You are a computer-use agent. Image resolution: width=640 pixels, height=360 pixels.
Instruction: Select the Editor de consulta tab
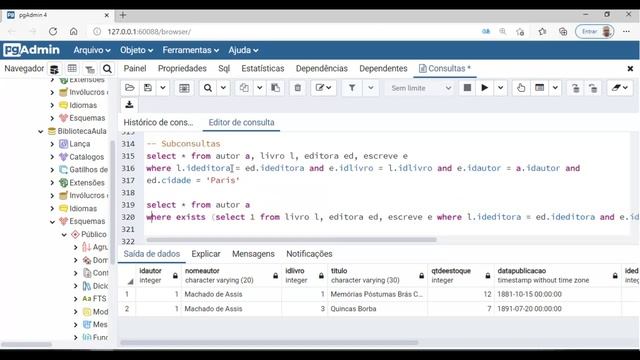point(241,122)
